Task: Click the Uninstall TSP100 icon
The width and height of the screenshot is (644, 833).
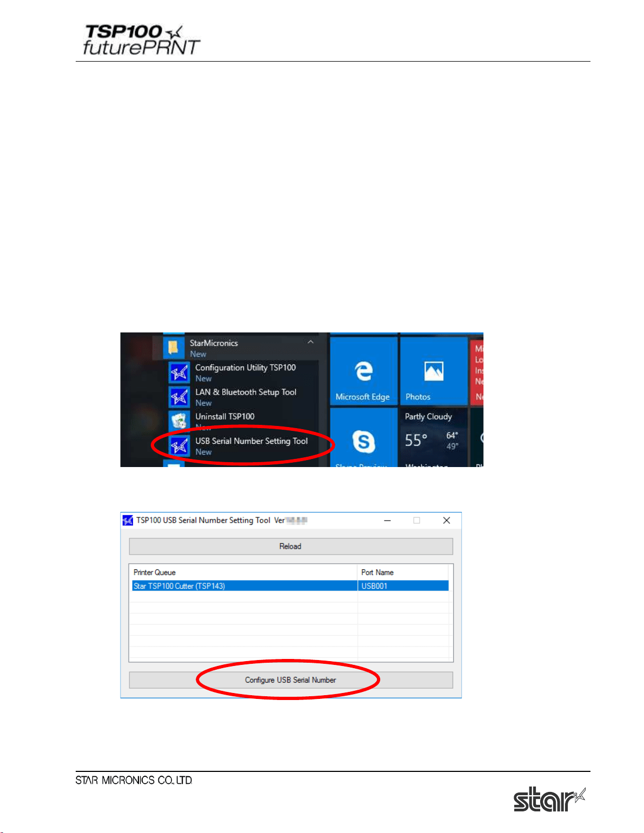Action: coord(179,421)
